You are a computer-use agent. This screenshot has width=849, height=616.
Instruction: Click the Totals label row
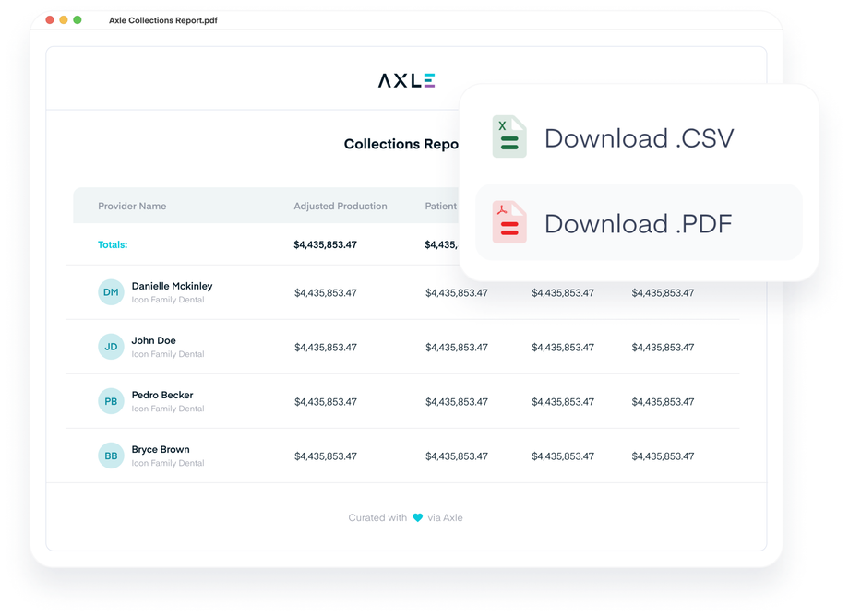(x=113, y=245)
